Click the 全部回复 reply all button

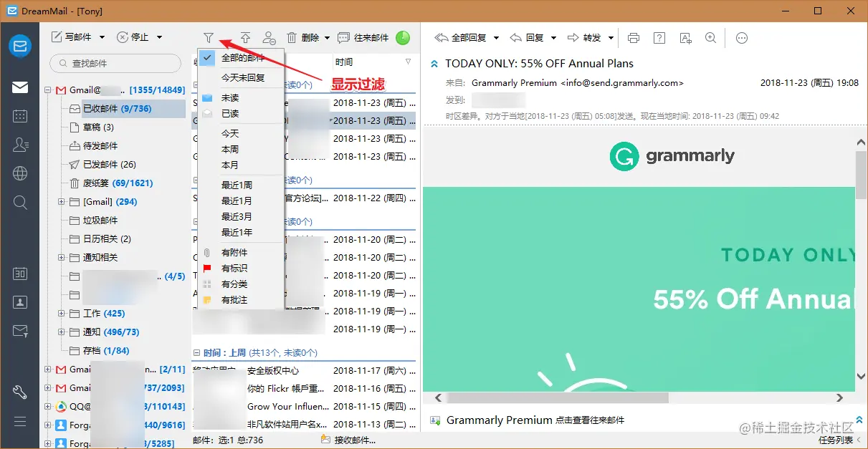point(461,38)
